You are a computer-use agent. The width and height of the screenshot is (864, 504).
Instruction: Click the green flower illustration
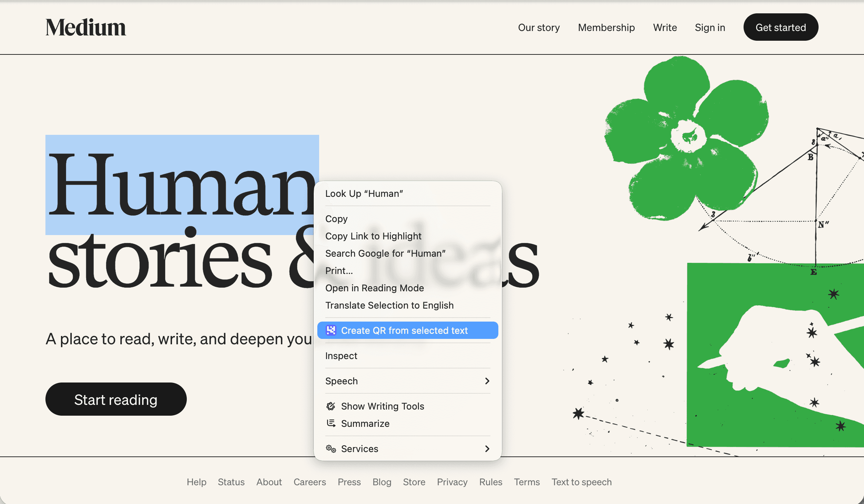pyautogui.click(x=687, y=138)
